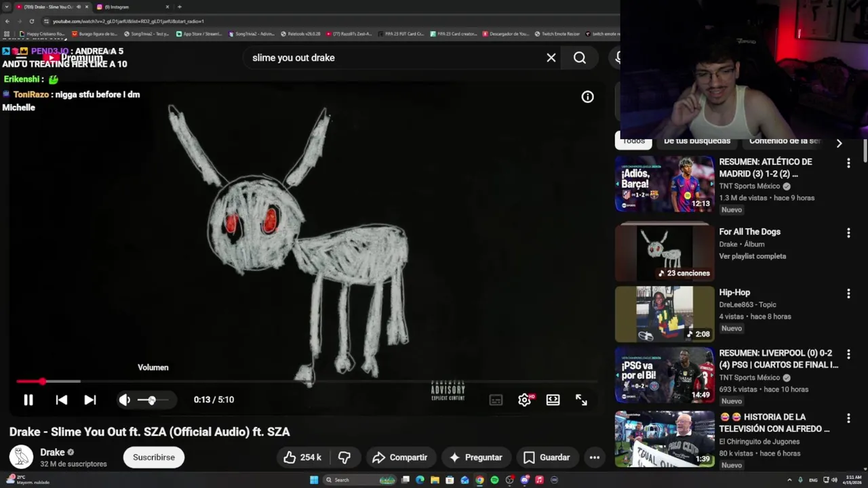868x488 pixels.
Task: Open options menu for Hip-Hop video
Action: pos(848,294)
